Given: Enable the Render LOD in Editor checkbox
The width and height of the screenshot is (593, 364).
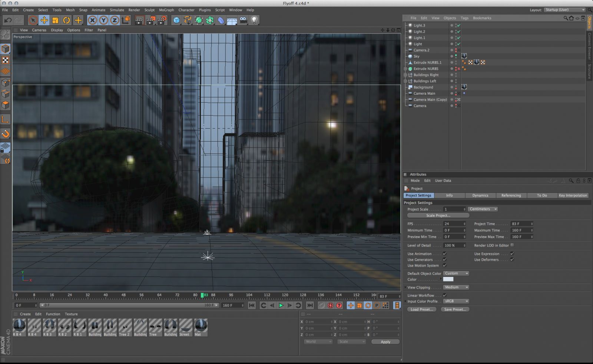Looking at the screenshot, I should point(512,245).
